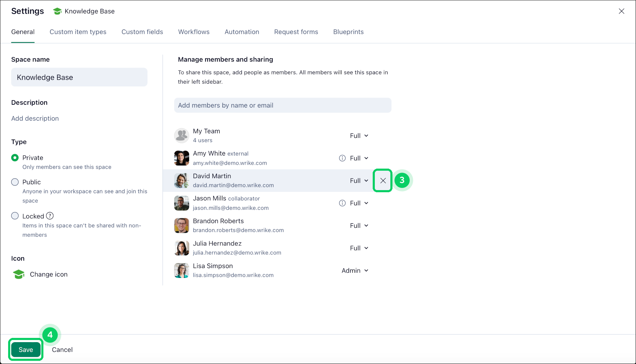Select the Private space type
The image size is (636, 364).
(15, 158)
